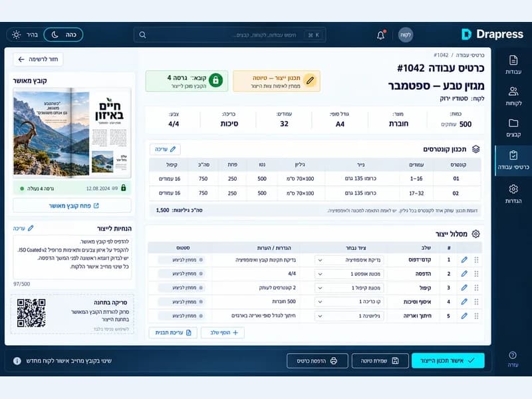Screen dimensions: 532x399
Task: Click the quantity value 500 עותקים
Action: click(x=456, y=124)
